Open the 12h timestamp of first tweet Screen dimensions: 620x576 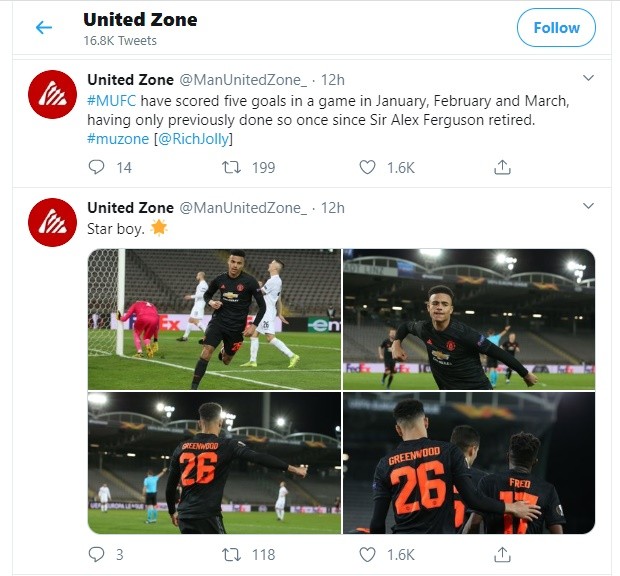pyautogui.click(x=332, y=79)
